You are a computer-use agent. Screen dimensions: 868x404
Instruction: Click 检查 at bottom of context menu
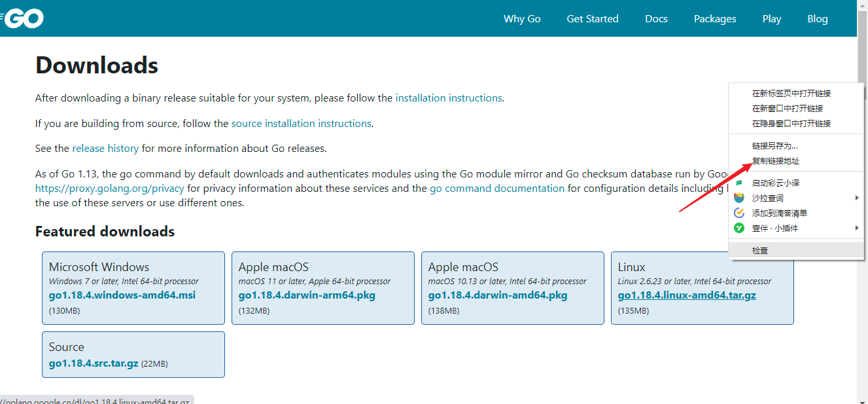[x=760, y=251]
